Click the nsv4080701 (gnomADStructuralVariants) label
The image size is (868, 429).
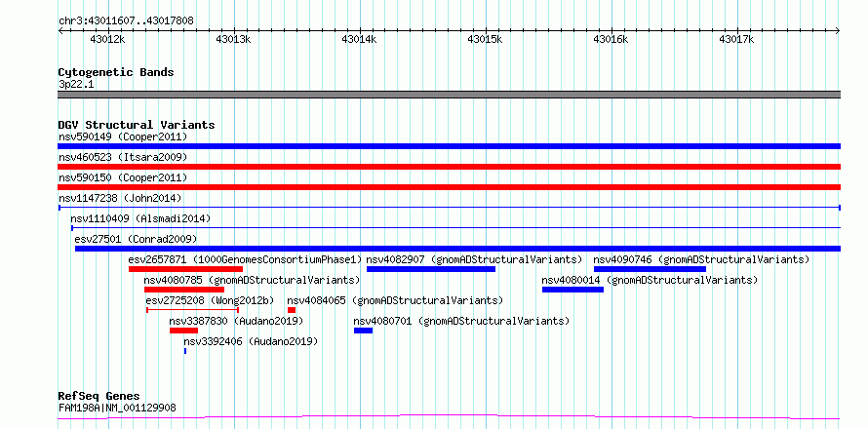(x=461, y=321)
